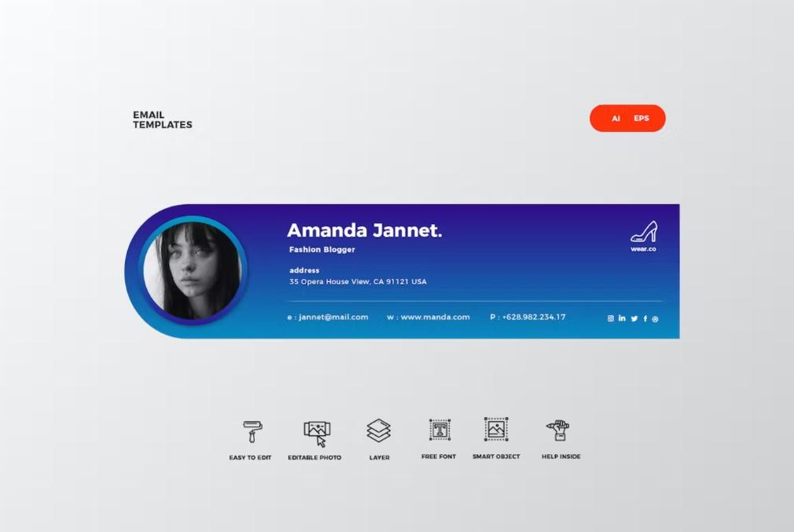Click the EPS format label
This screenshot has height=532, width=794.
[x=641, y=119]
